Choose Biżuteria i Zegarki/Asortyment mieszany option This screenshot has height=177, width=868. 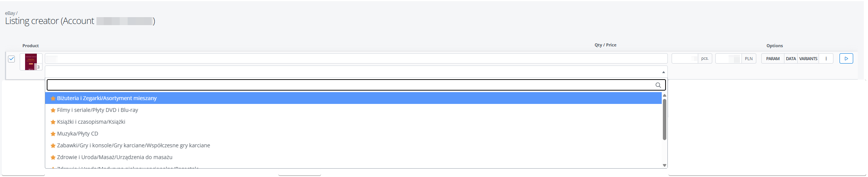tap(107, 98)
